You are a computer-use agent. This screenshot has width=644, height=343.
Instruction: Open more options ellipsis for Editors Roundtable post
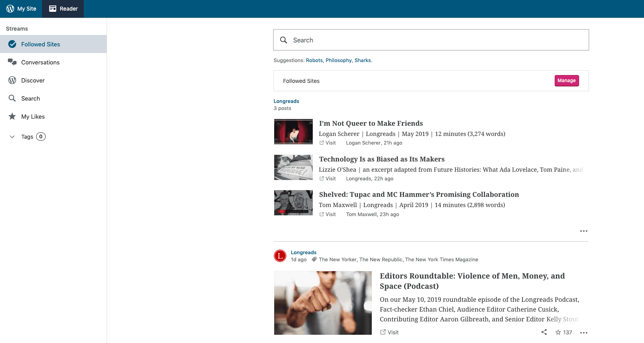[584, 333]
